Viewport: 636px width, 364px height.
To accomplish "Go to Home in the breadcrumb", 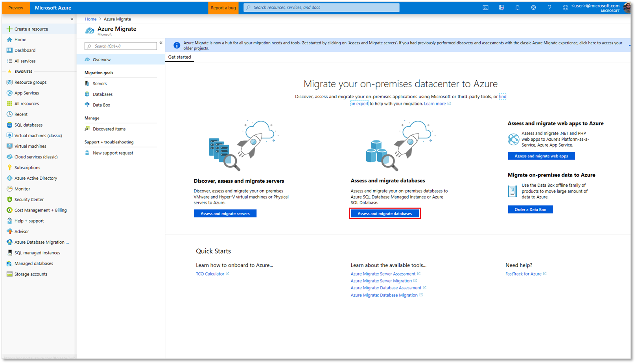I will click(91, 19).
